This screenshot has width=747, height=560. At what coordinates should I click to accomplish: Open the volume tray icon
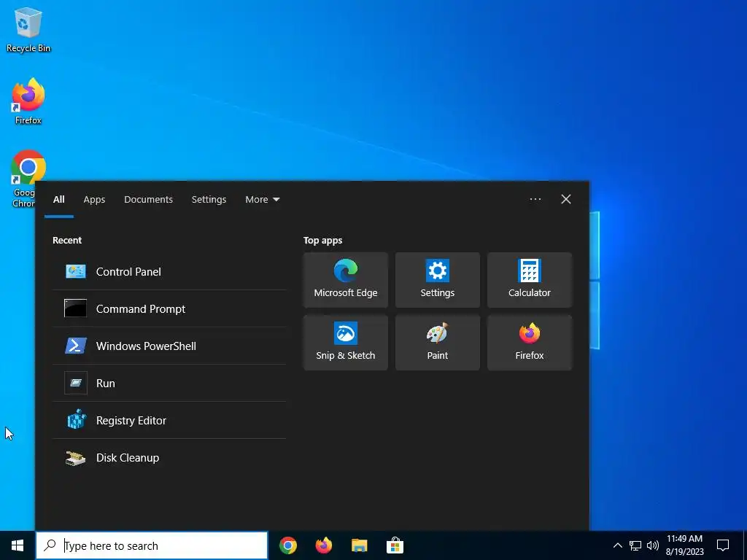pos(653,545)
